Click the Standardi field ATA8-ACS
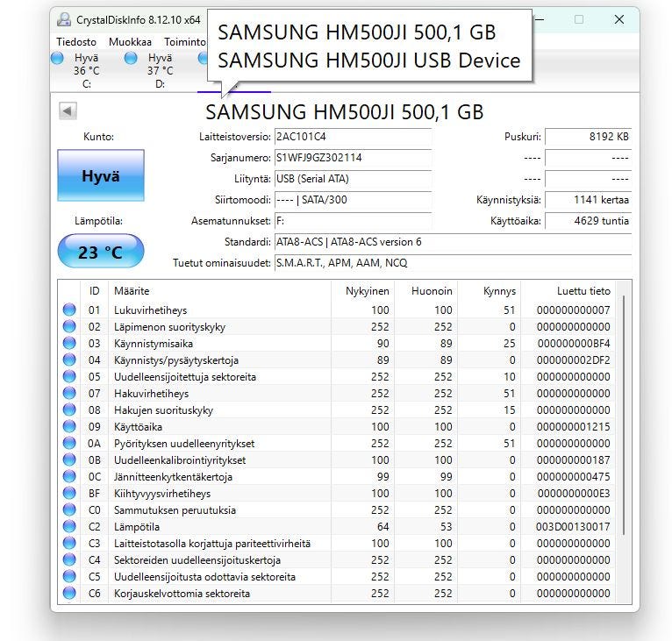 [453, 242]
